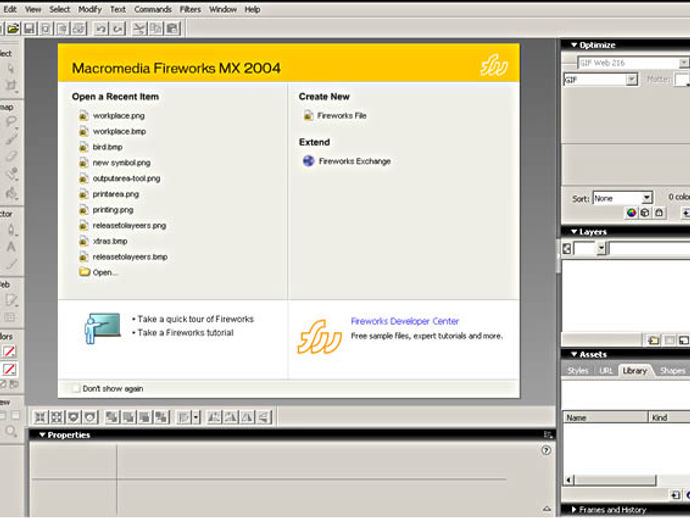The image size is (690, 518).
Task: Collapse the Optimize panel
Action: 574,45
